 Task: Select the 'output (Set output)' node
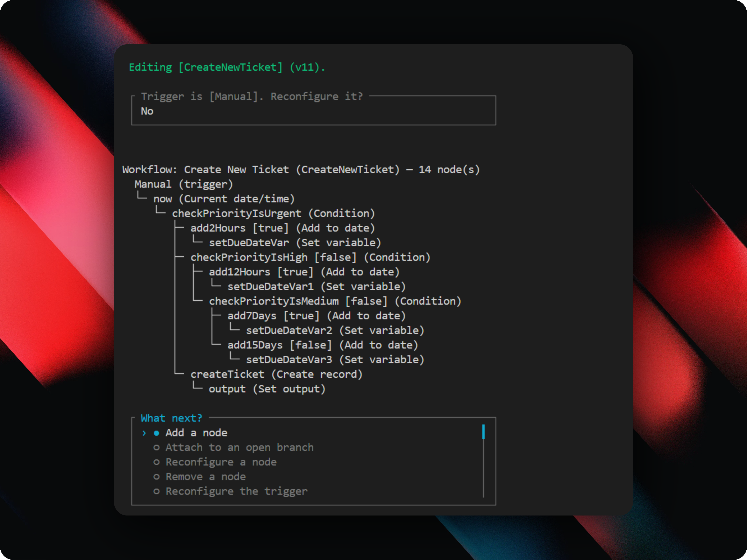coord(267,389)
